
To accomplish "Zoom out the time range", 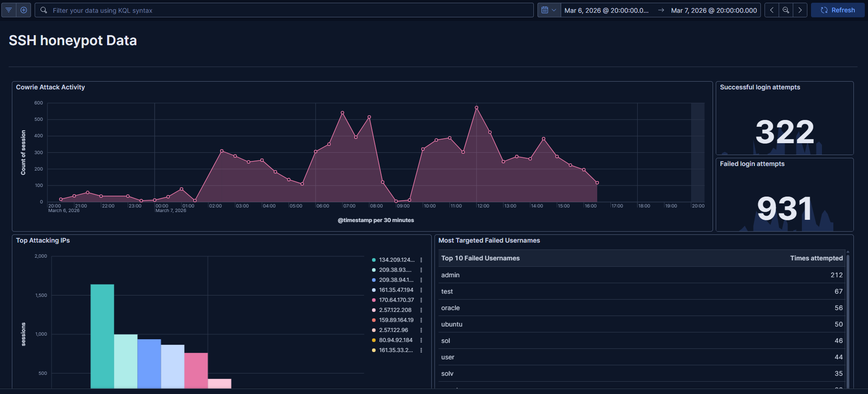I will coord(785,10).
